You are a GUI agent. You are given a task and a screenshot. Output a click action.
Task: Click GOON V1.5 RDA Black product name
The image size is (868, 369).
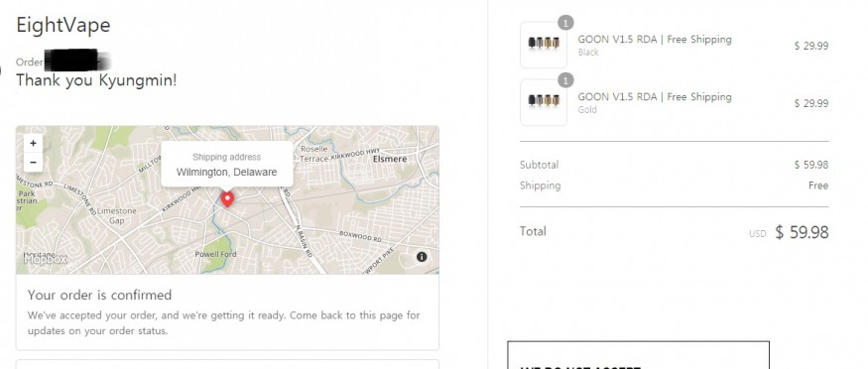click(655, 40)
